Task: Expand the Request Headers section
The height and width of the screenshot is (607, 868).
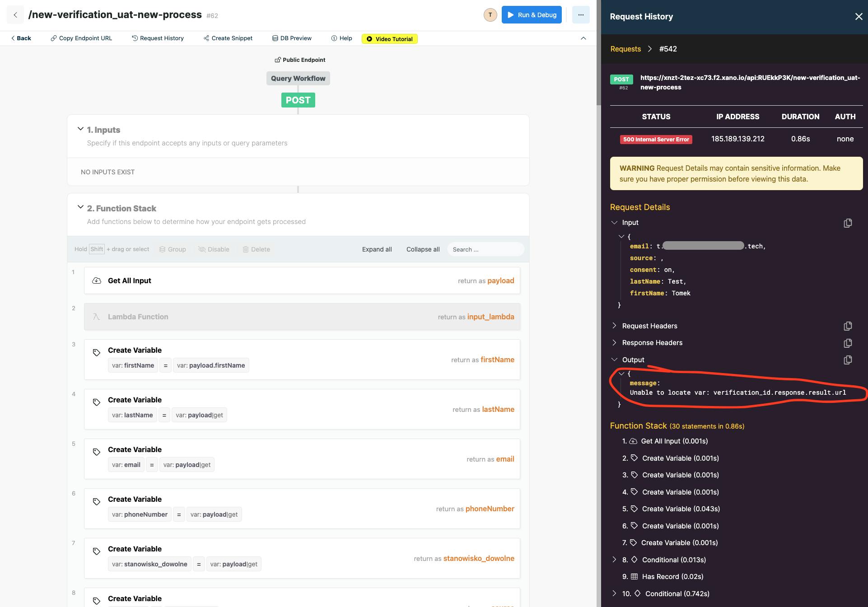Action: (x=614, y=326)
